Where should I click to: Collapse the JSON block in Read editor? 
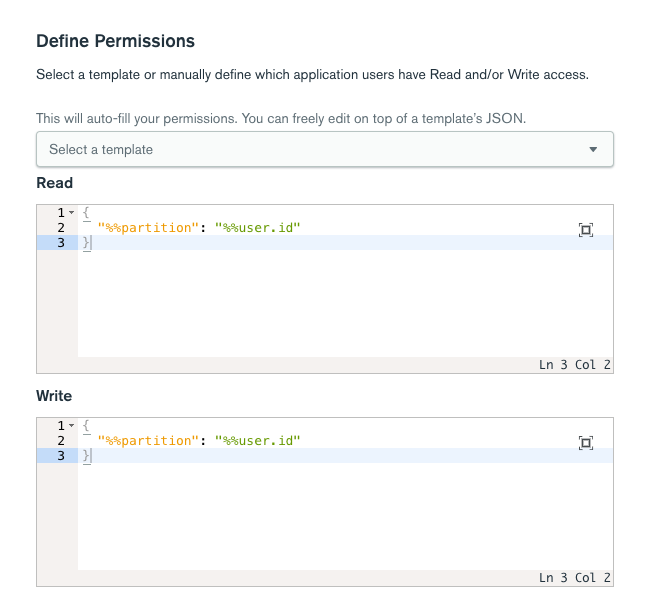[71, 213]
